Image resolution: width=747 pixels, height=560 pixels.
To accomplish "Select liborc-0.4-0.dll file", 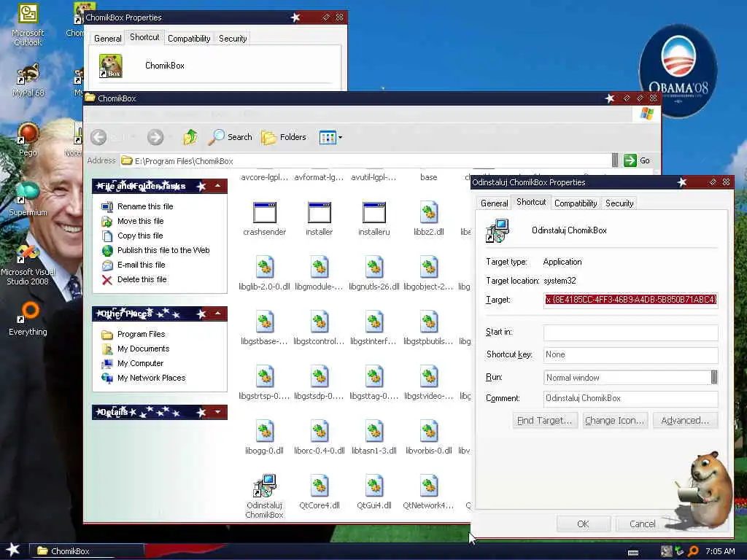I will [x=320, y=437].
